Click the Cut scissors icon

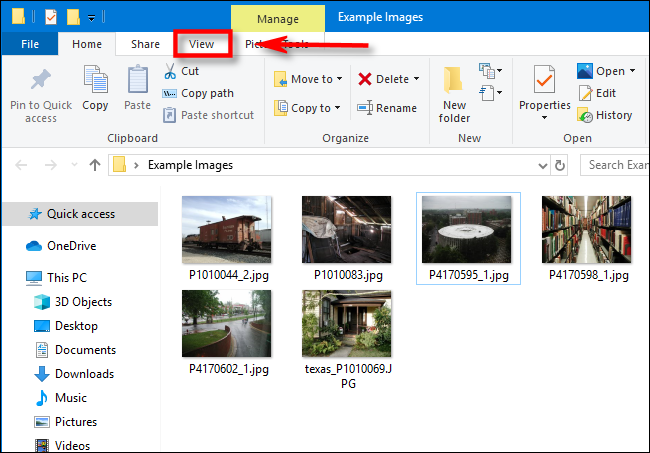click(169, 71)
